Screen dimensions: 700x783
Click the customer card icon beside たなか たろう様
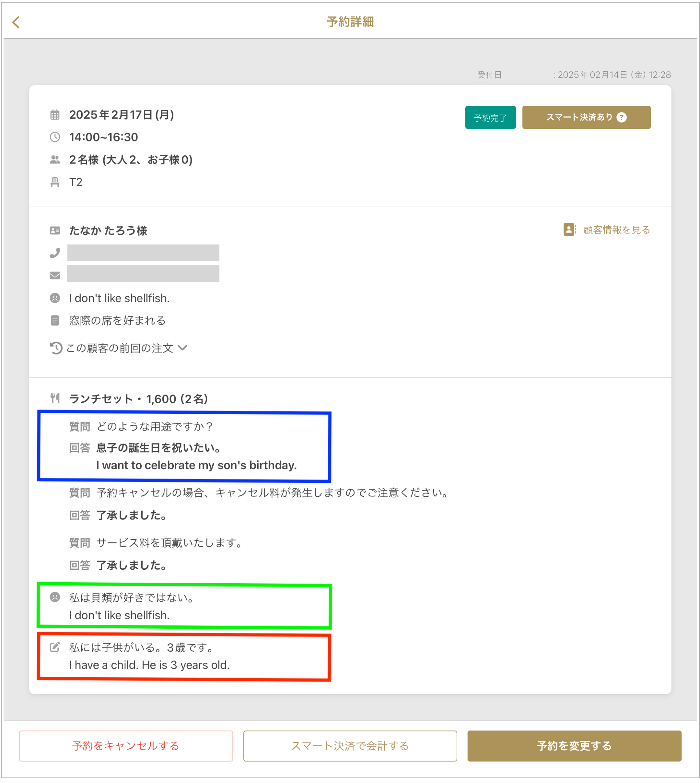55,231
